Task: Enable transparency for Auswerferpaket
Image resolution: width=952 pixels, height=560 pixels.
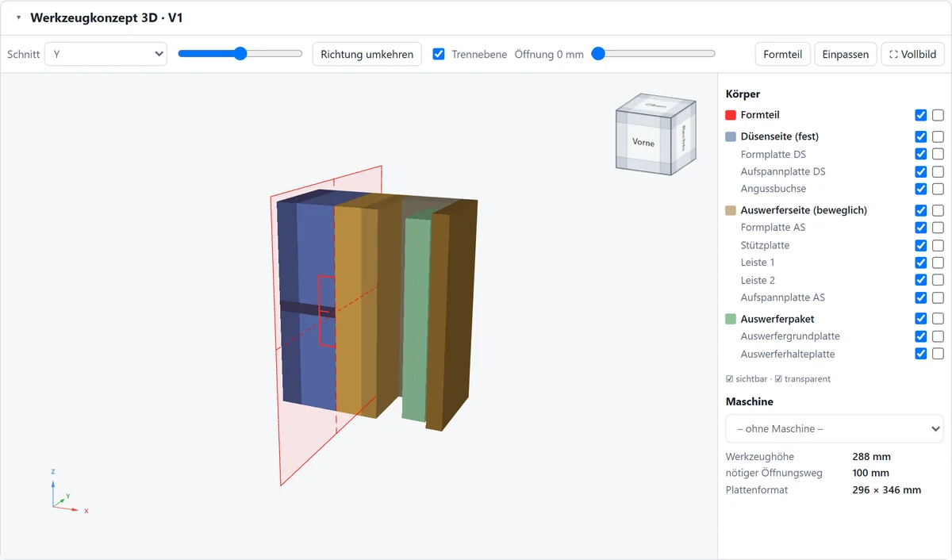Action: click(x=938, y=319)
